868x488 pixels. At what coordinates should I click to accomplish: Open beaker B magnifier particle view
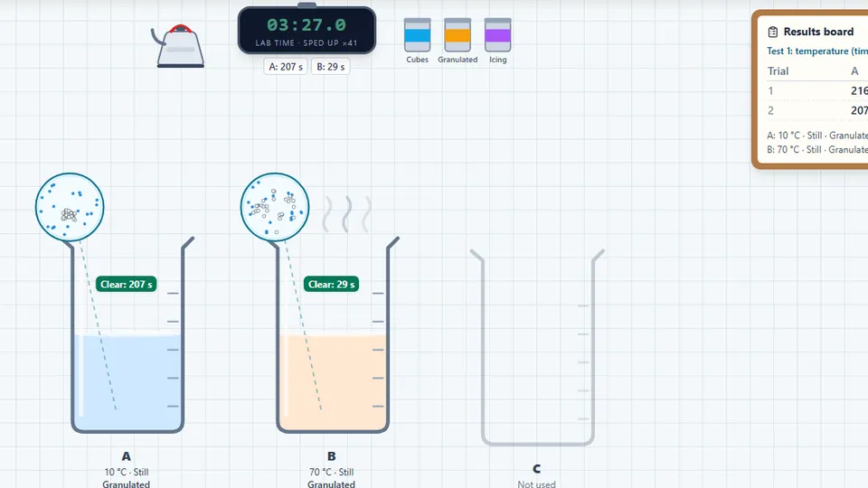pyautogui.click(x=275, y=207)
